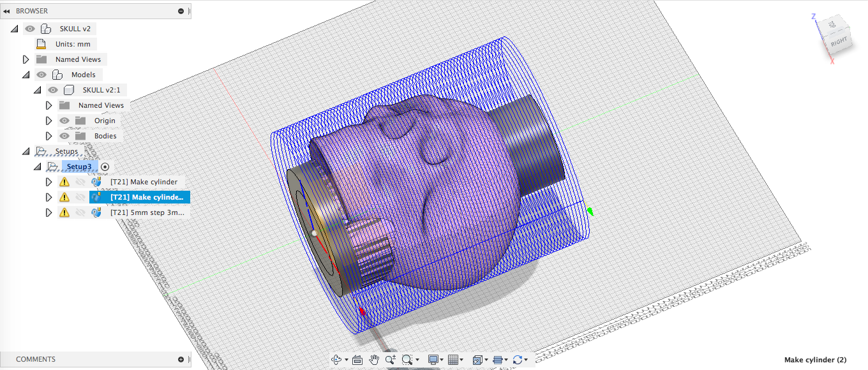Toggle the eye icon next to Models
This screenshot has width=868, height=370.
41,74
